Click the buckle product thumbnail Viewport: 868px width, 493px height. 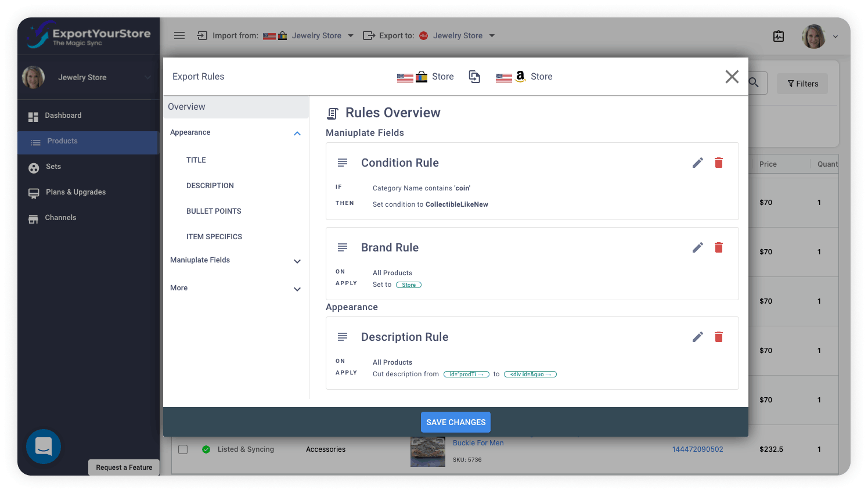pyautogui.click(x=428, y=451)
